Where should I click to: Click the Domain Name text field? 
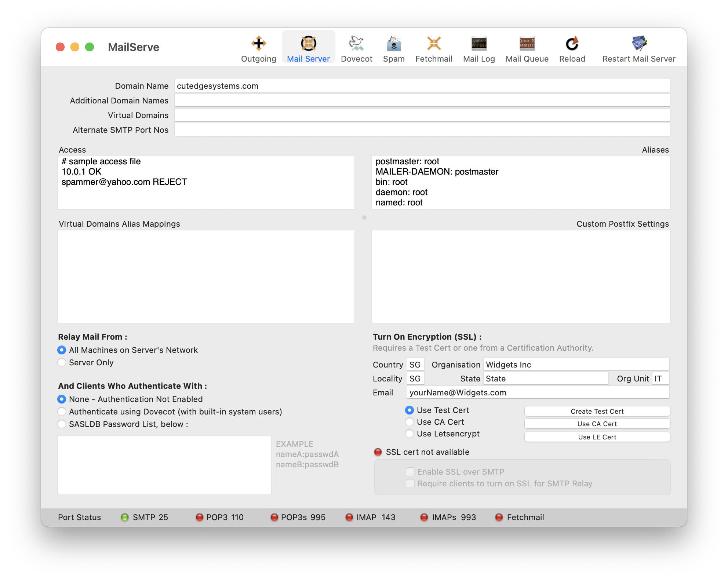point(422,86)
